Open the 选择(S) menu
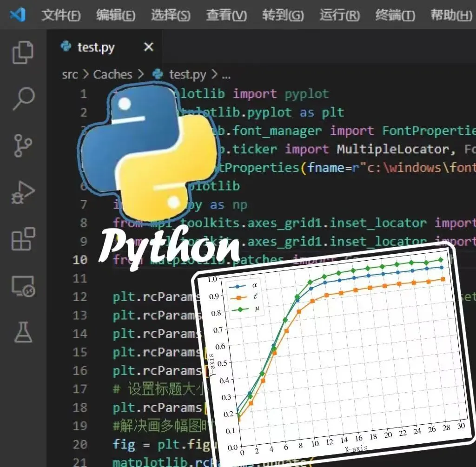 [x=171, y=15]
